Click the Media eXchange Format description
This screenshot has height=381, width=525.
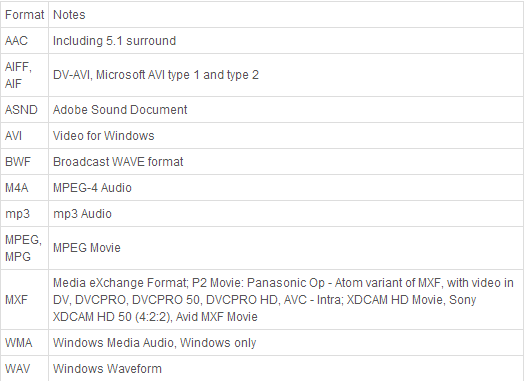(283, 300)
